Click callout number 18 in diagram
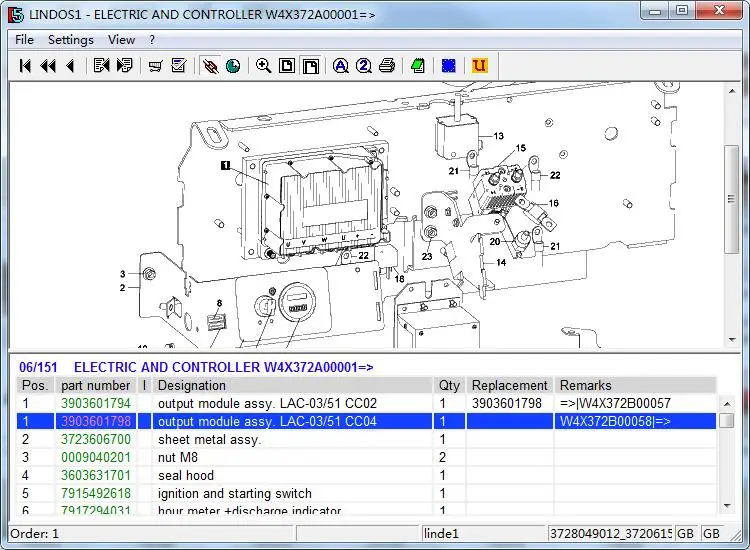 coord(399,279)
